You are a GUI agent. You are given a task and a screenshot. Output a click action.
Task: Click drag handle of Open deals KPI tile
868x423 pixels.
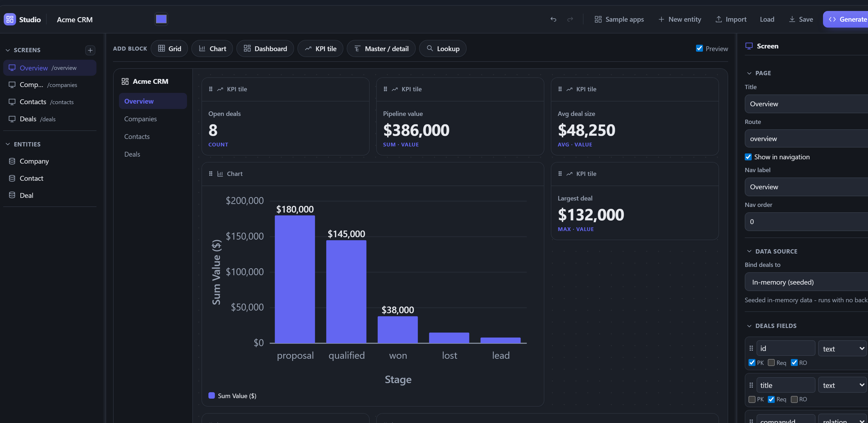[211, 89]
